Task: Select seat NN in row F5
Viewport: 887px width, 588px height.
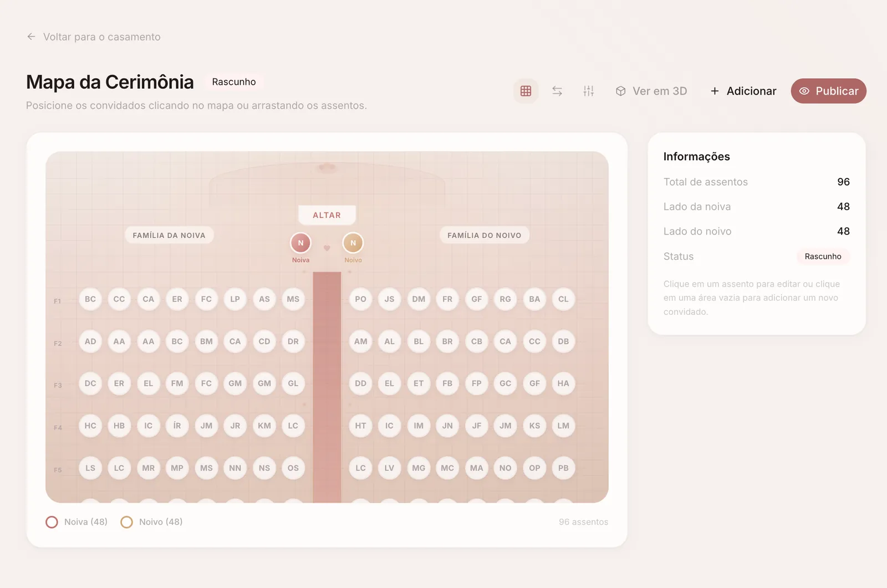Action: [x=235, y=468]
